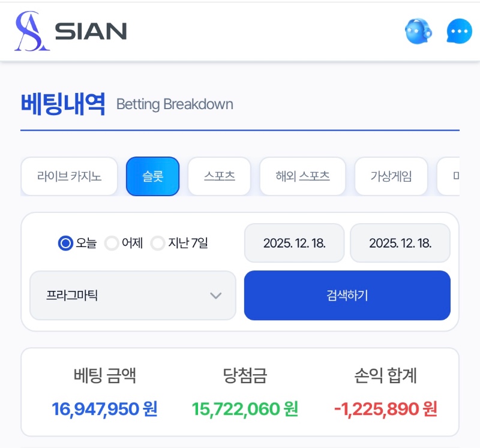Click the partially visible last tab
This screenshot has width=480, height=448.
[450, 176]
